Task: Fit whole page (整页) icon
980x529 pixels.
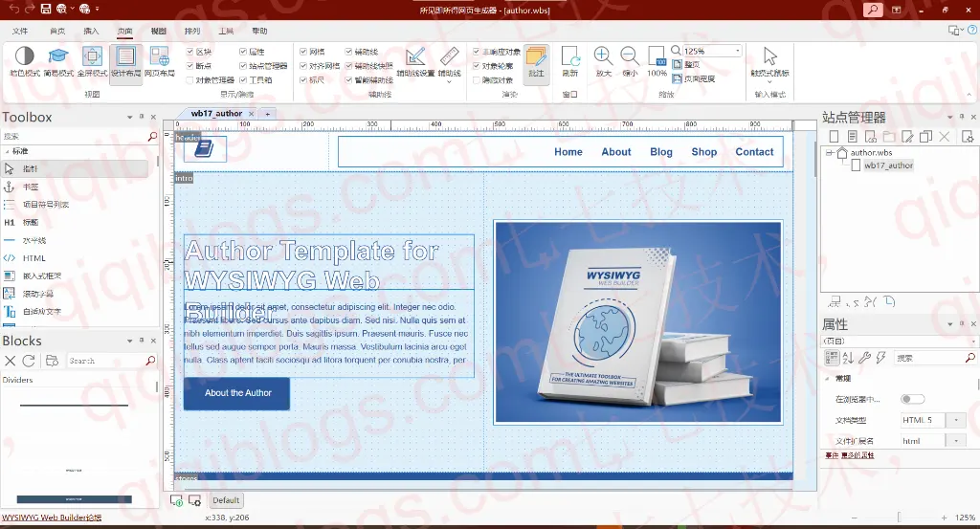Action: (x=677, y=64)
